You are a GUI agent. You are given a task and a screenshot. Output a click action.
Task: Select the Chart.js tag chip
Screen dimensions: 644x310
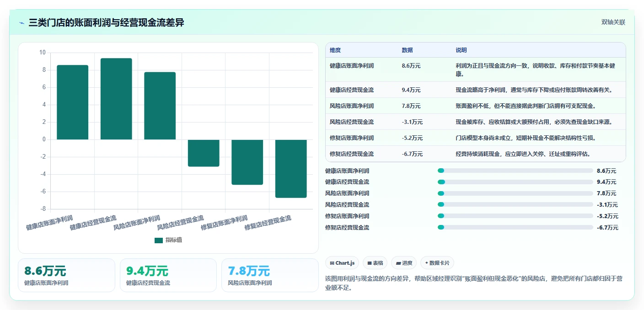click(x=342, y=263)
